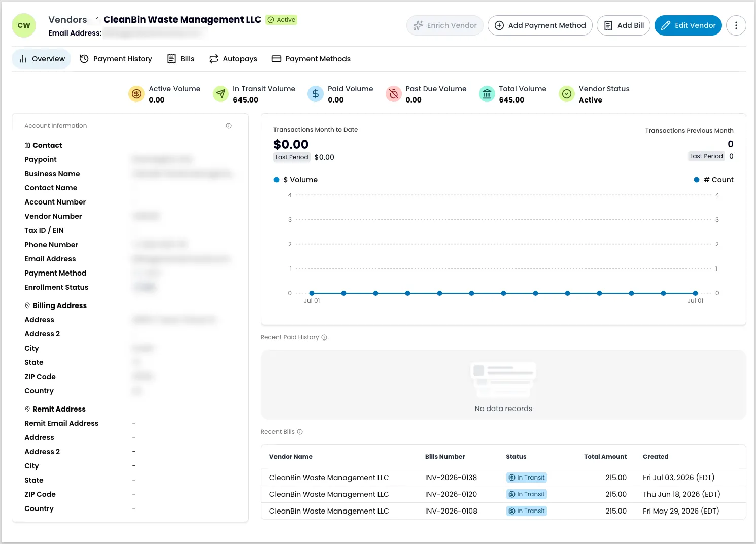
Task: Go back to Vendors breadcrumb link
Action: [x=67, y=20]
